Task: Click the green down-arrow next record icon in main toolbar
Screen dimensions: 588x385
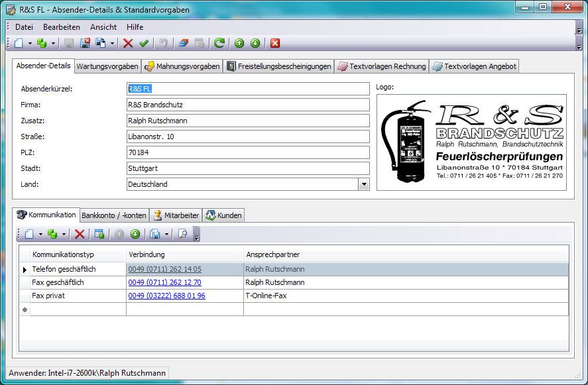Action: point(255,44)
